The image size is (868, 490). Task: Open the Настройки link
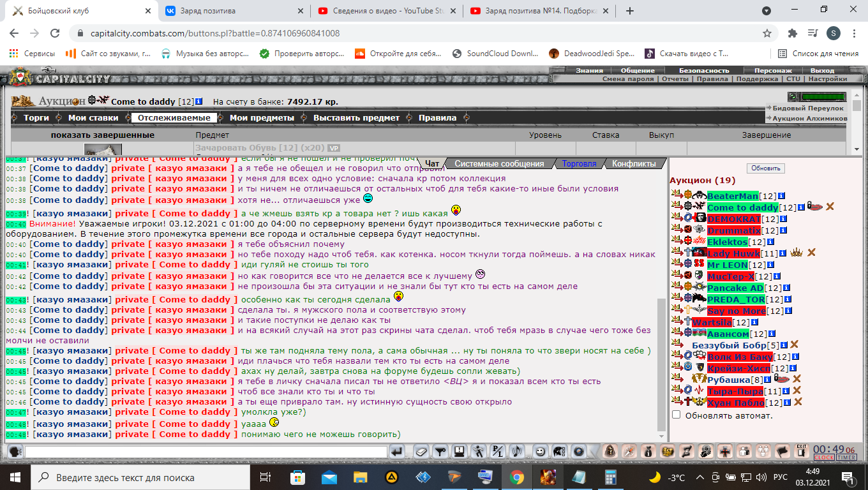tap(828, 79)
